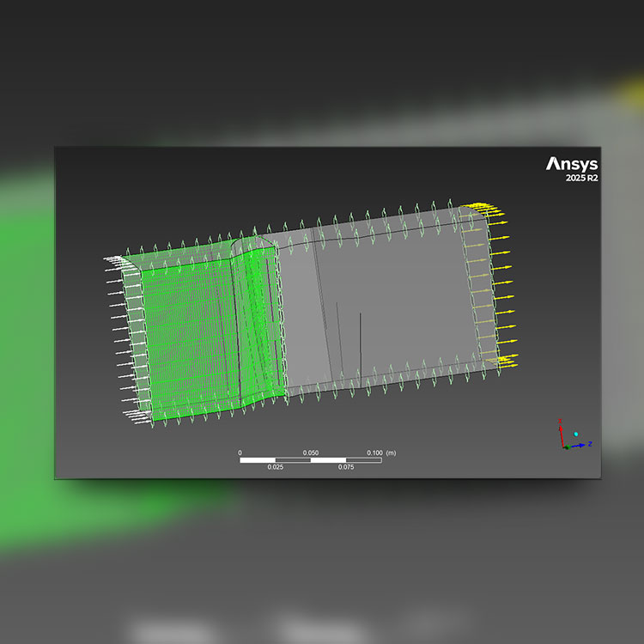The height and width of the screenshot is (644, 644).
Task: Click the 0.075 ruler label
Action: 345,468
